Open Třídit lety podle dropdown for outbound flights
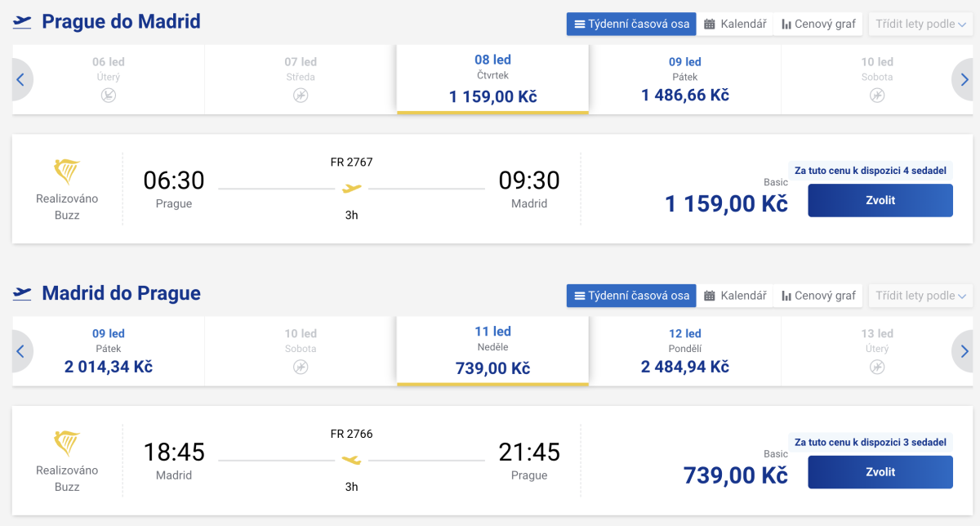Viewport: 980px width, 526px height. [x=920, y=24]
